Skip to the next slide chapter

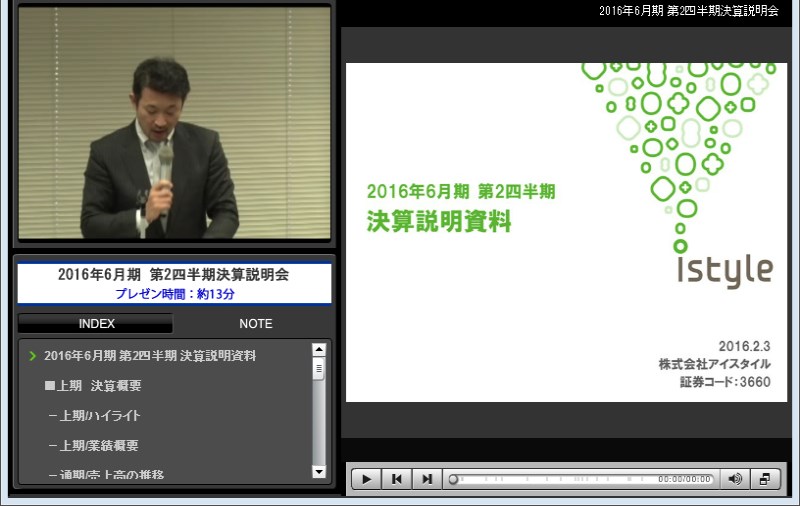click(x=427, y=479)
